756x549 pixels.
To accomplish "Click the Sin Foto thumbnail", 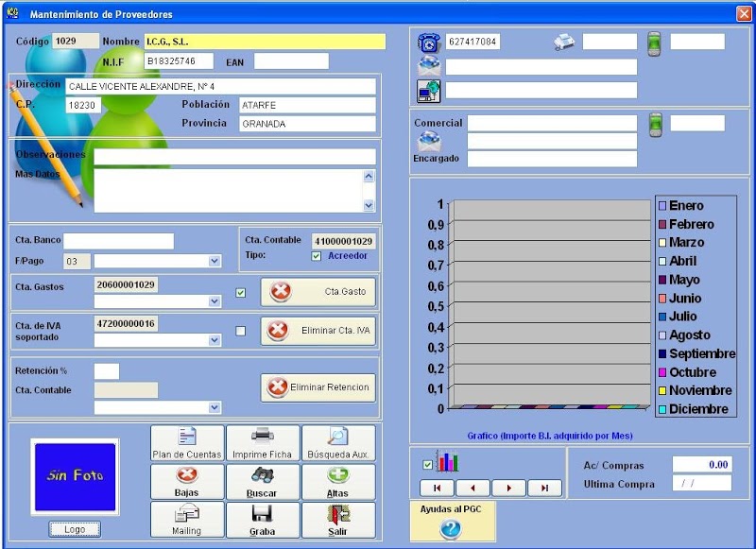I will tap(75, 476).
